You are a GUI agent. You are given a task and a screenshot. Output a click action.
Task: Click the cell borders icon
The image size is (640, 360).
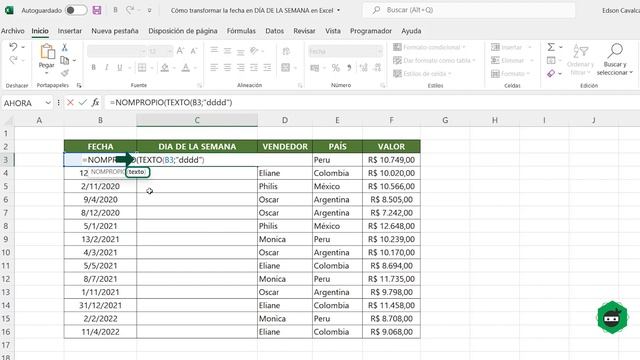coord(142,68)
